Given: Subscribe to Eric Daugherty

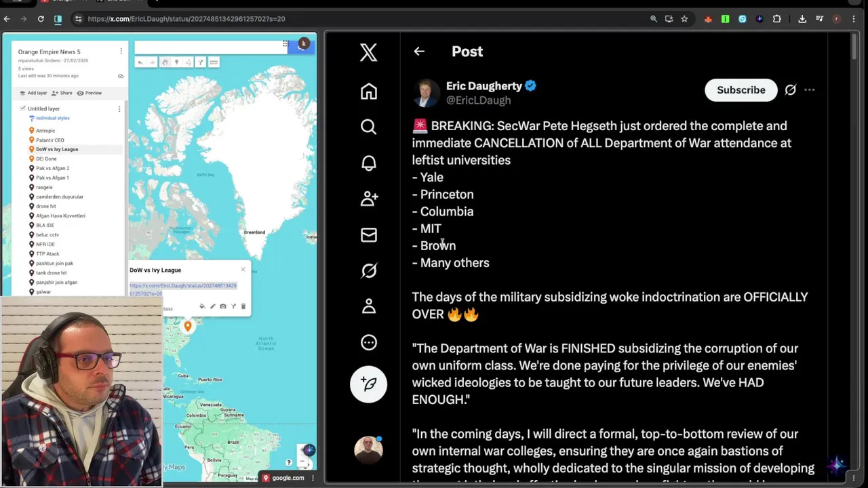Looking at the screenshot, I should [x=741, y=89].
